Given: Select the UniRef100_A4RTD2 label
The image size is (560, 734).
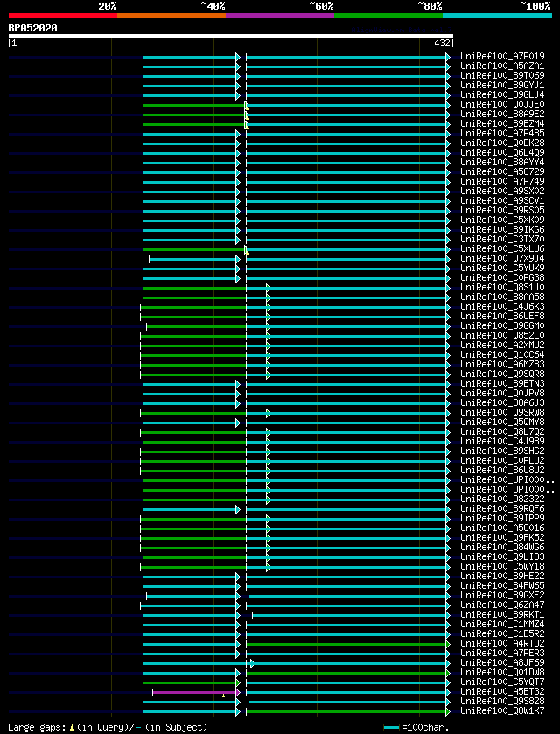Looking at the screenshot, I should tap(502, 644).
